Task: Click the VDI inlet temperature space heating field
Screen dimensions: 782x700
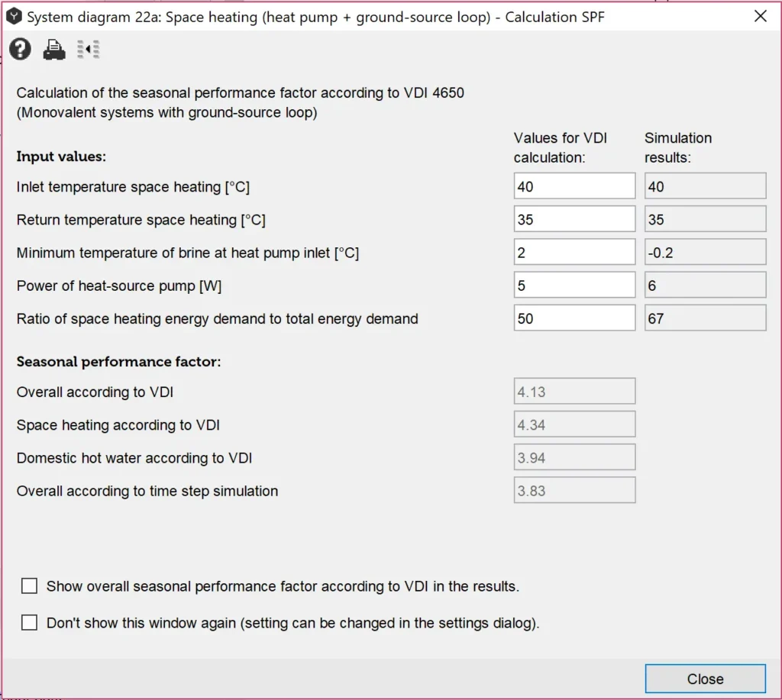Action: coord(574,186)
